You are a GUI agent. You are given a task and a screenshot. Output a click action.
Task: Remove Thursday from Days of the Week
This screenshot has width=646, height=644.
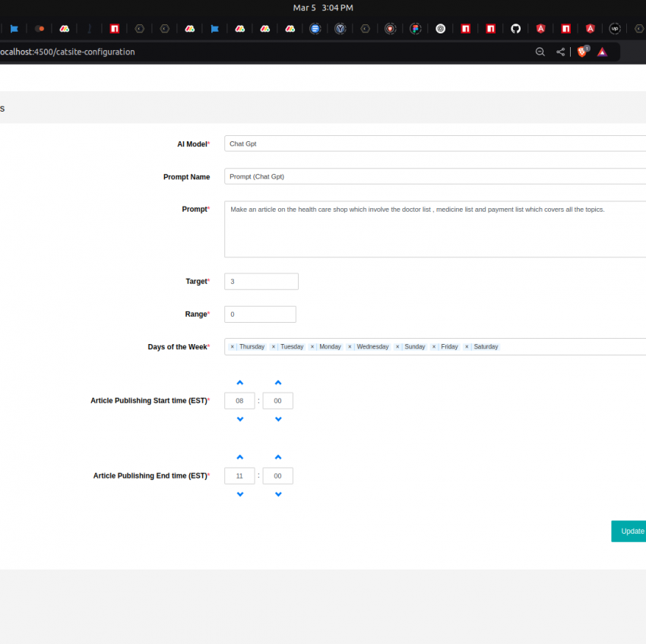[x=233, y=347]
